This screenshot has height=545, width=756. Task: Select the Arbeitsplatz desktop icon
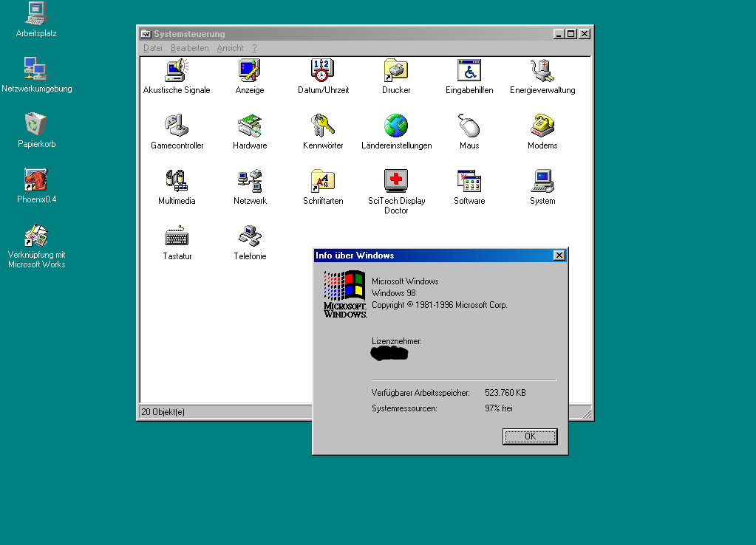[36, 13]
